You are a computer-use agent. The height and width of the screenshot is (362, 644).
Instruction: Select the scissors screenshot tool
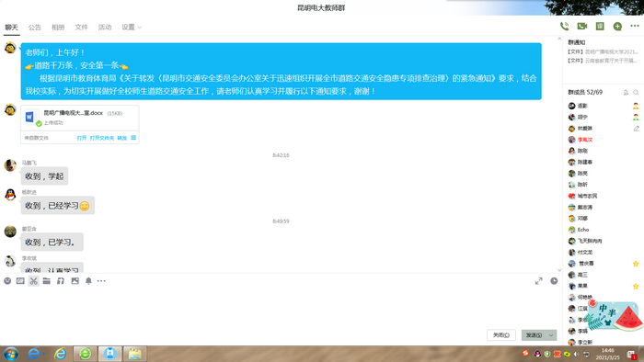click(x=34, y=281)
